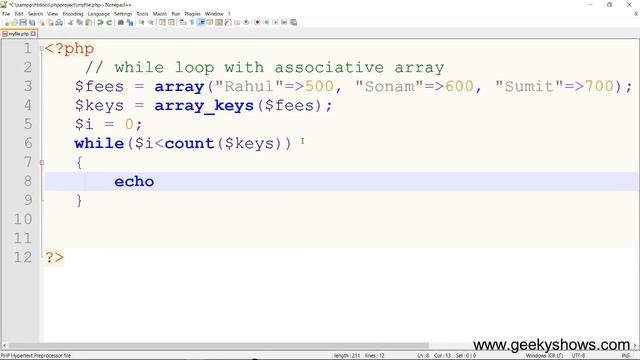Create a new file with the New icon

pyautogui.click(x=7, y=22)
